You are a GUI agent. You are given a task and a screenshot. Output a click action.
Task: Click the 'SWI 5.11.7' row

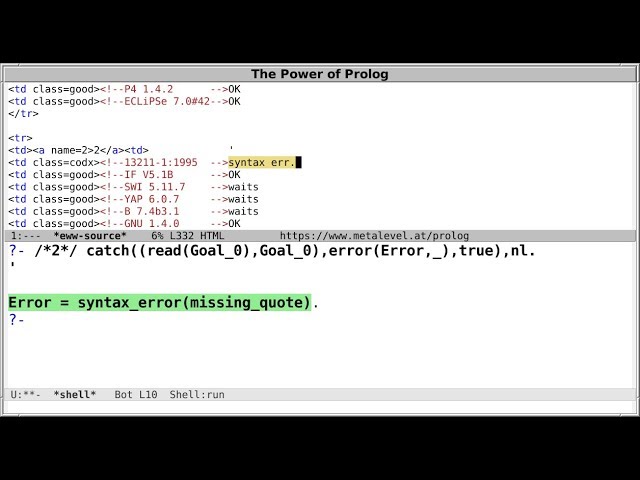click(x=133, y=187)
